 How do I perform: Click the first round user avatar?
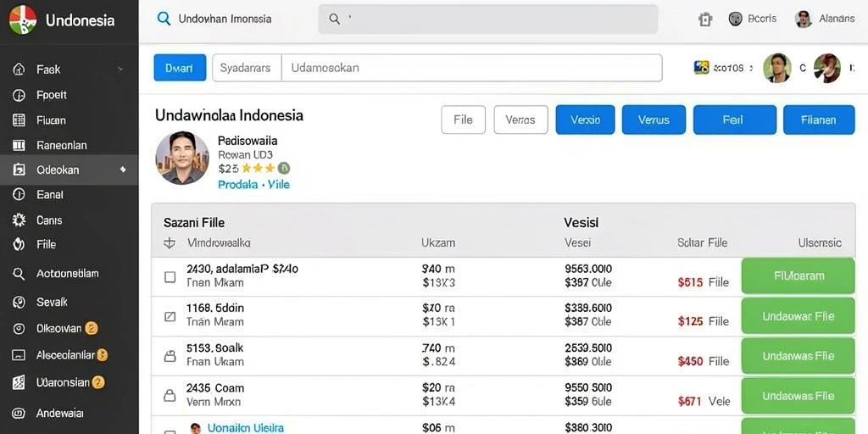(x=777, y=68)
